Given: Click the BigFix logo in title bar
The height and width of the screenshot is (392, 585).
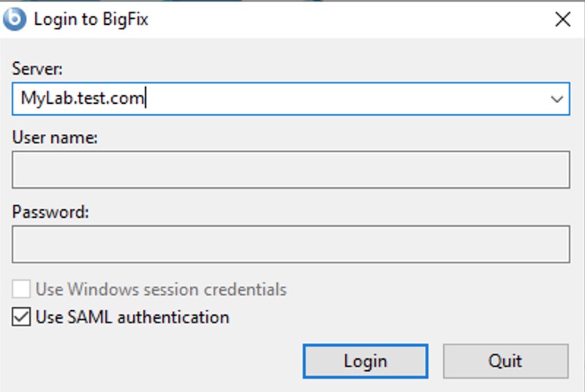Looking at the screenshot, I should coord(15,19).
